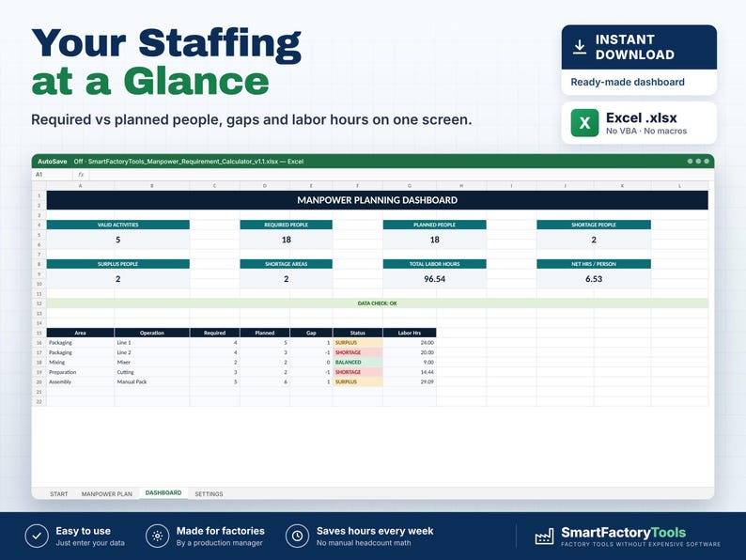Select the Line 1 operation cell
Screen dimensions: 746x560
[152, 343]
